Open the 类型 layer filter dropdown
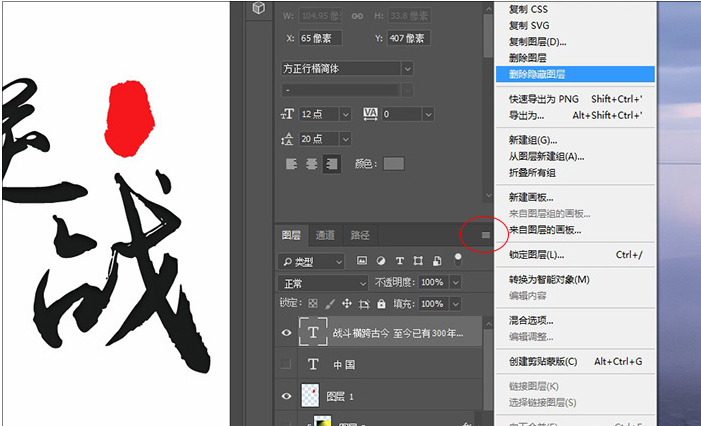Image resolution: width=701 pixels, height=426 pixels. click(311, 262)
